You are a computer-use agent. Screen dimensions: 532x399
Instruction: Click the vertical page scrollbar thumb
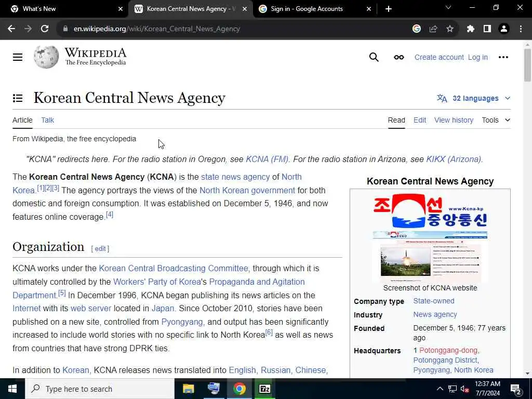(x=527, y=65)
